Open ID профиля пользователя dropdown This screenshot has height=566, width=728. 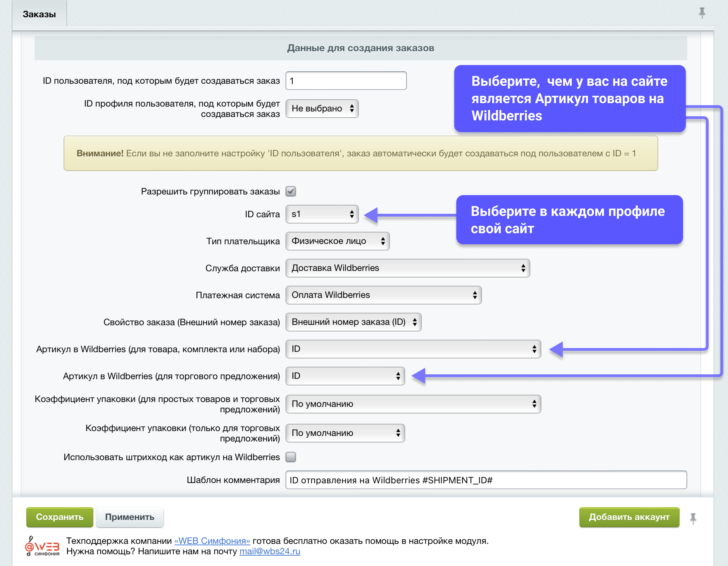pyautogui.click(x=322, y=109)
